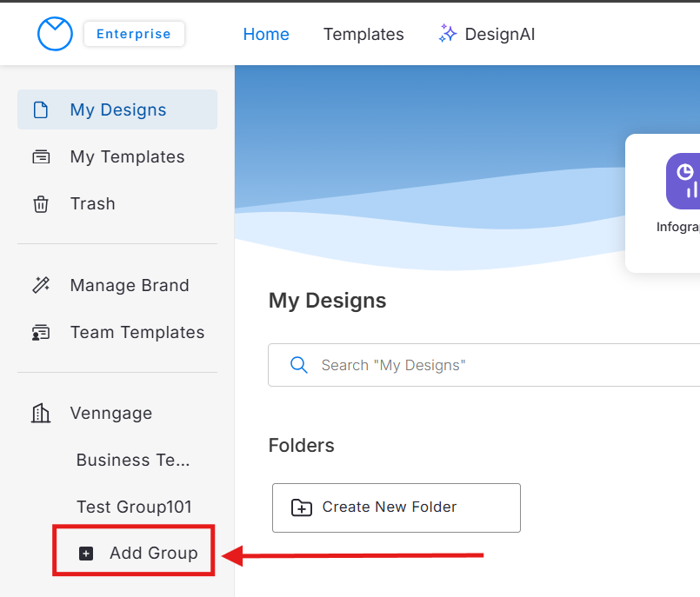Open the Test Group101 group
The image size is (700, 597).
(x=134, y=507)
